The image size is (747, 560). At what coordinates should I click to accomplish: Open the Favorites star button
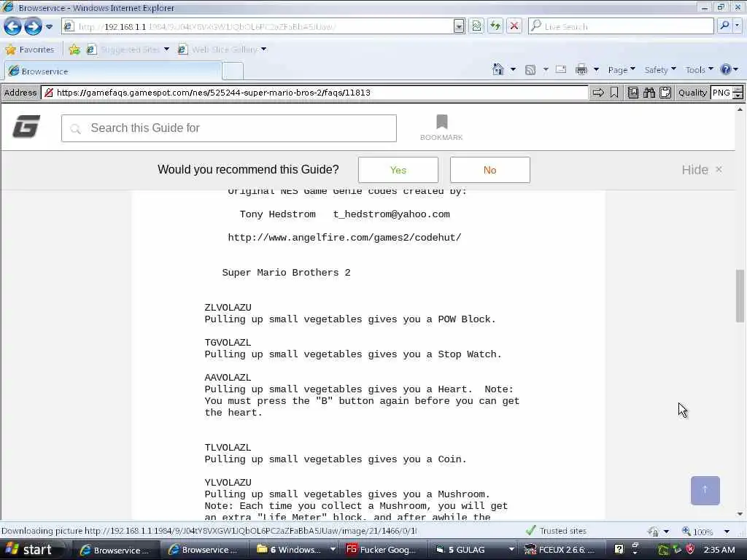(x=29, y=50)
